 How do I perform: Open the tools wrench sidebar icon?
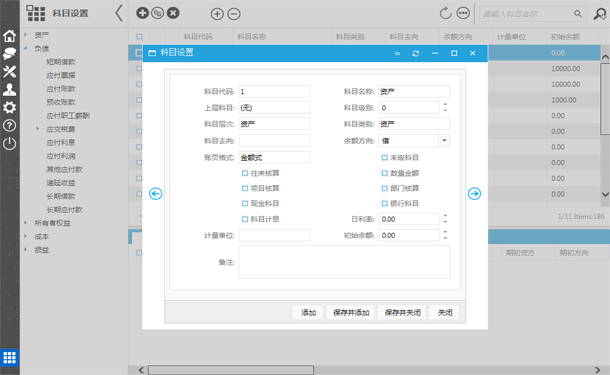click(9, 72)
